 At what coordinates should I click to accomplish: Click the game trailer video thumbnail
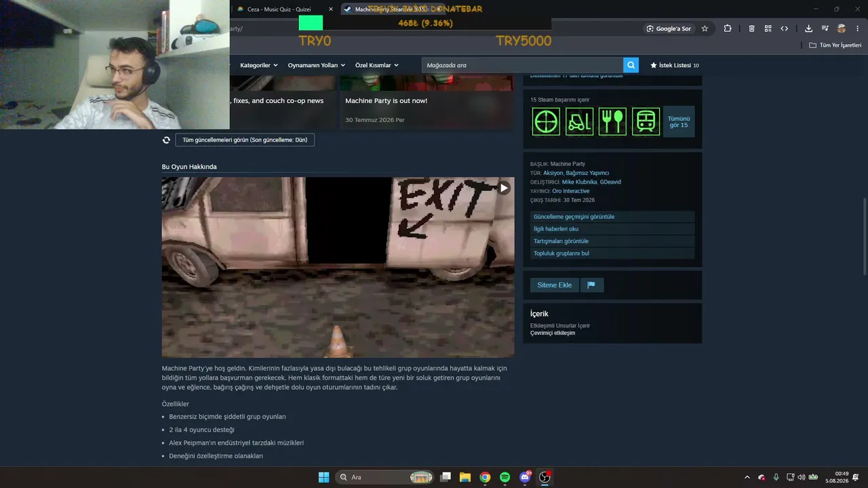point(338,267)
